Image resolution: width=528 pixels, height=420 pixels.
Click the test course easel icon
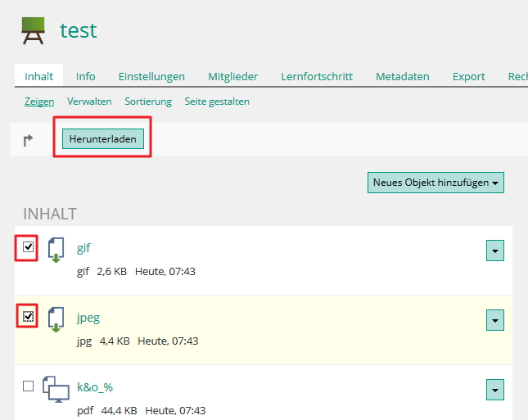(x=33, y=30)
